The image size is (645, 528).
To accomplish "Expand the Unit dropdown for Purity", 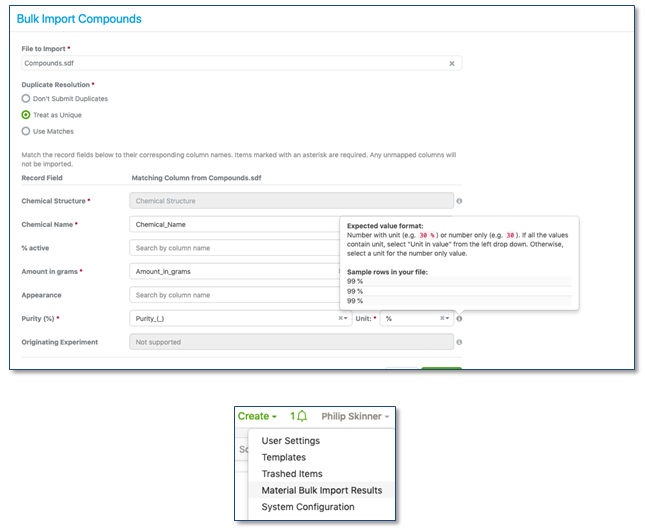I will [448, 319].
